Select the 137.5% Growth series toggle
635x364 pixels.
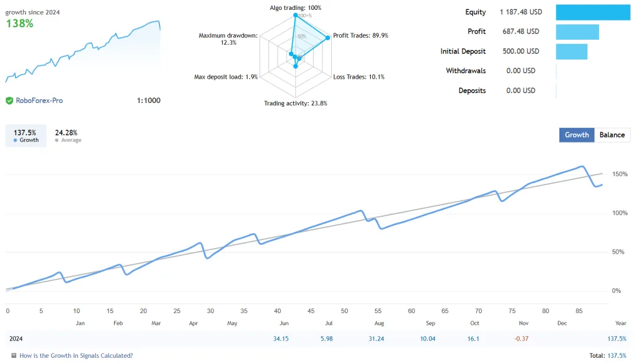click(26, 136)
